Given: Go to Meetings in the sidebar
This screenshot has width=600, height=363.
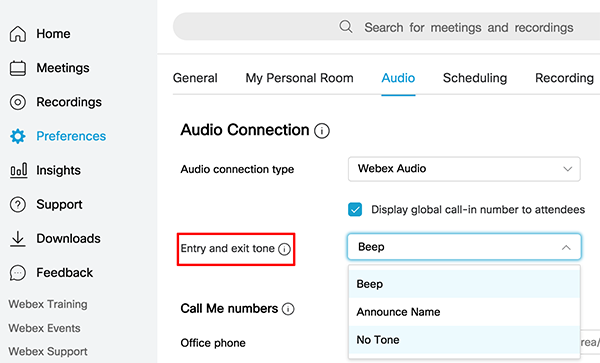Looking at the screenshot, I should (x=63, y=68).
